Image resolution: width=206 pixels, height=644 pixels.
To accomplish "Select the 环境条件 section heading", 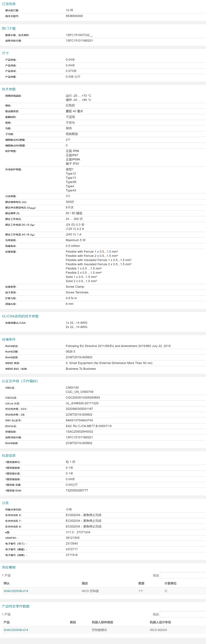I will (x=9, y=339).
